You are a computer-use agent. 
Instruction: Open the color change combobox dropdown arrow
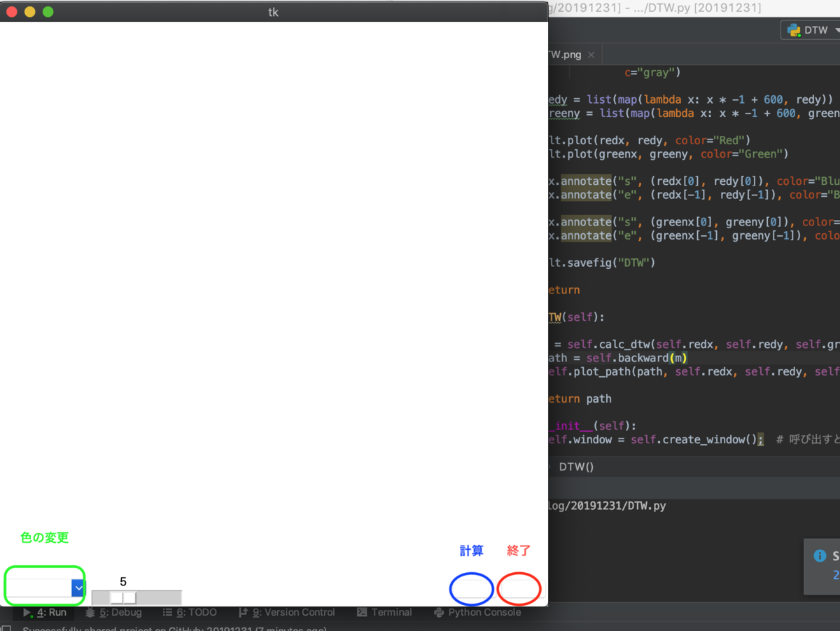(78, 588)
